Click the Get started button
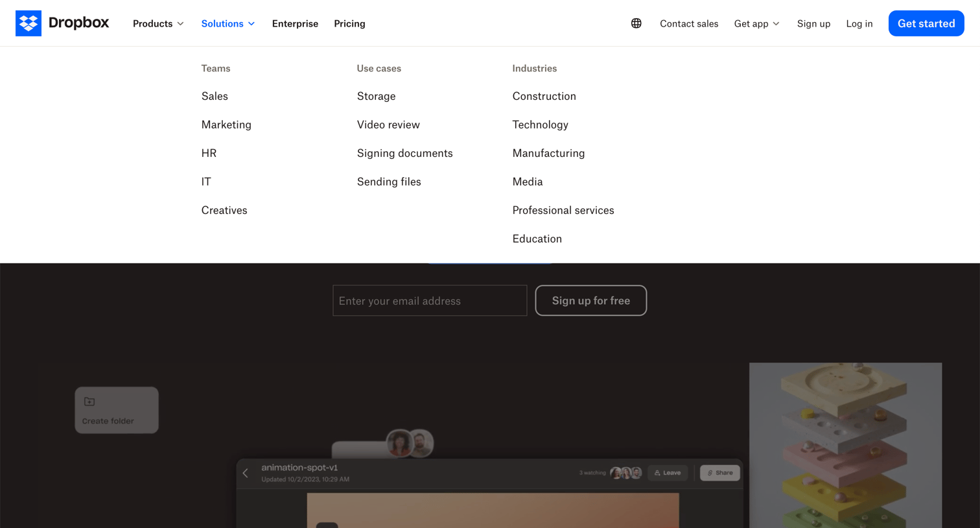Image resolution: width=980 pixels, height=528 pixels. point(926,23)
